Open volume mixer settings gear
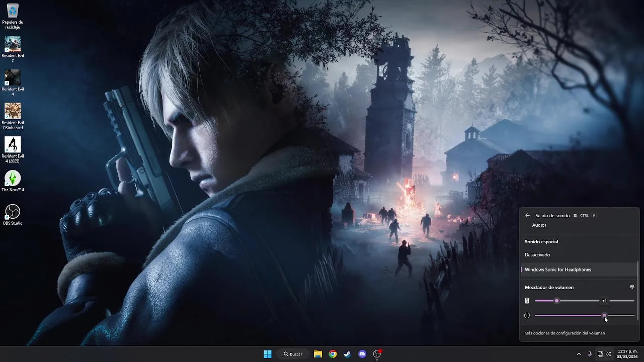The height and width of the screenshot is (362, 644). click(632, 287)
